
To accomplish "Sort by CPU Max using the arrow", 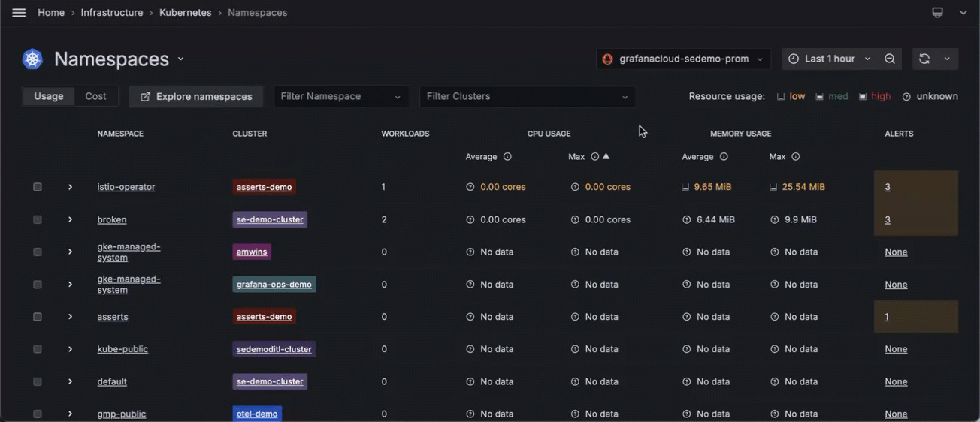I will point(606,157).
